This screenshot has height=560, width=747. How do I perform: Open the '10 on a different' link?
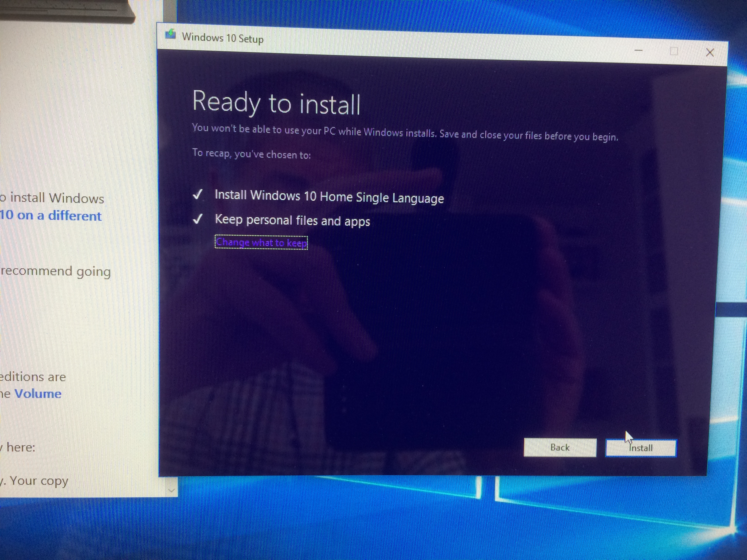tap(51, 215)
